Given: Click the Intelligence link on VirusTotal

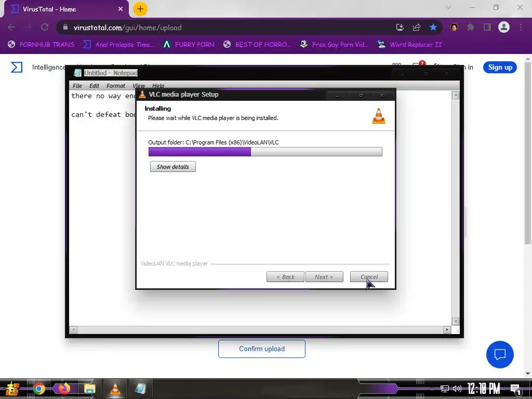Looking at the screenshot, I should [x=48, y=67].
